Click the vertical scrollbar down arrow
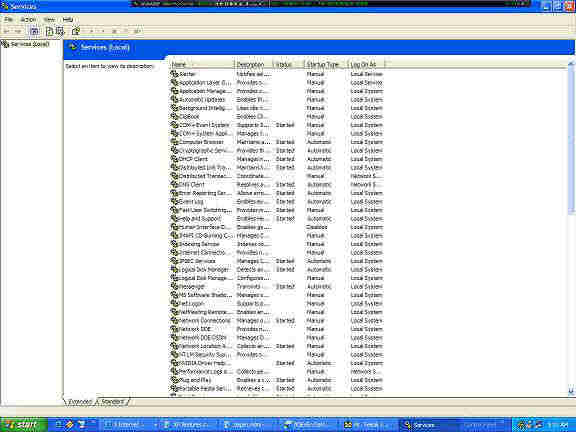Image resolution: width=576 pixels, height=432 pixels. [x=571, y=392]
